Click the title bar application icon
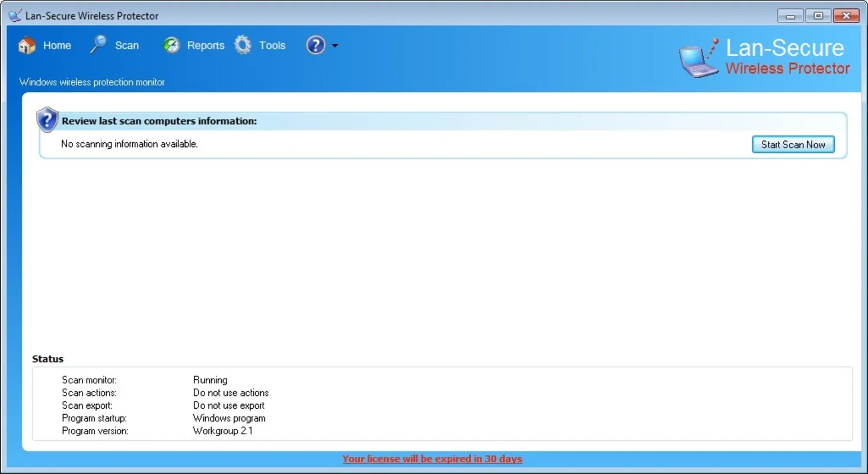The height and width of the screenshot is (474, 868). tap(15, 15)
